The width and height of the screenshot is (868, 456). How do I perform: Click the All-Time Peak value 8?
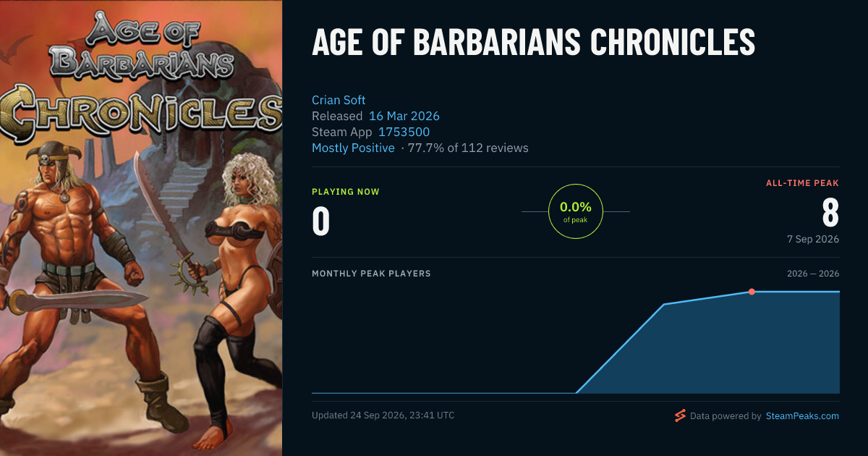pyautogui.click(x=830, y=213)
